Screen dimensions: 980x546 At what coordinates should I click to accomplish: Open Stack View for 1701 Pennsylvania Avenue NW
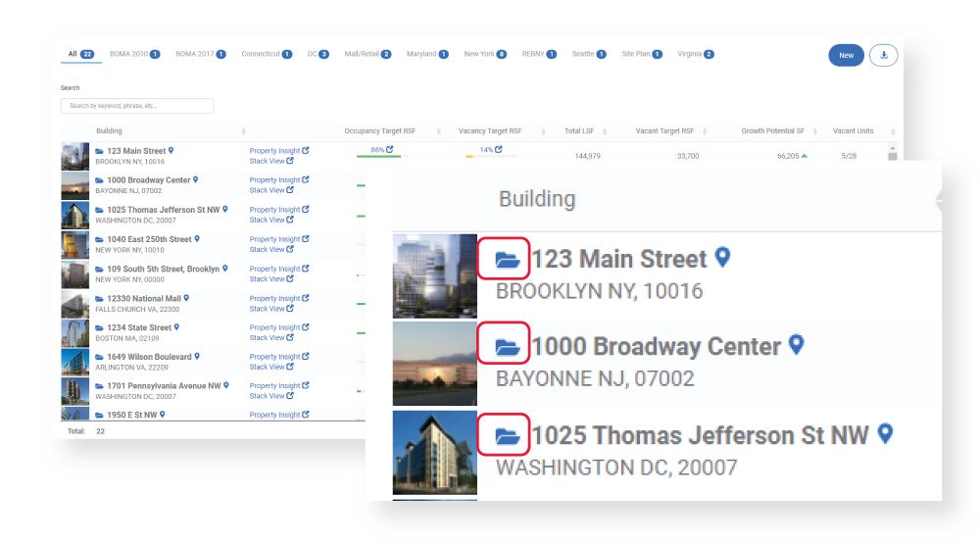tap(271, 396)
